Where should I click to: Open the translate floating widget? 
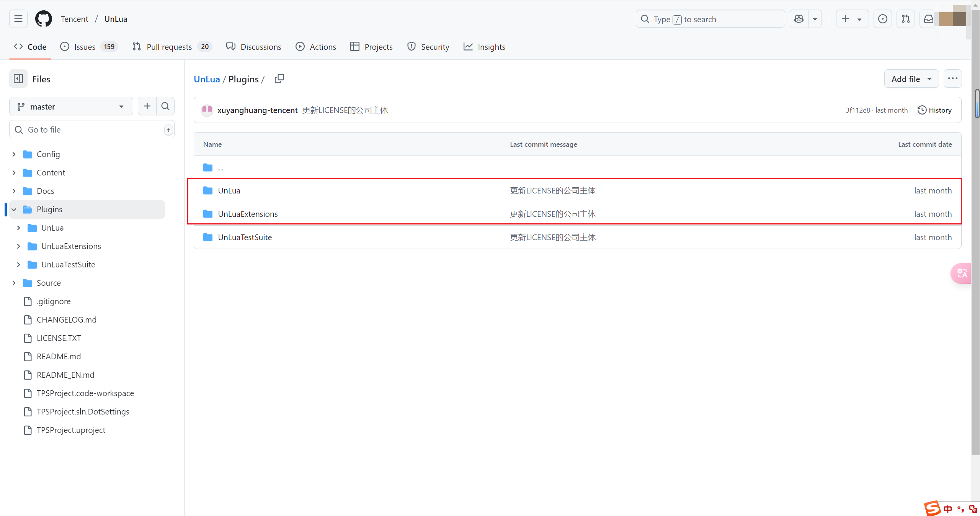(962, 273)
